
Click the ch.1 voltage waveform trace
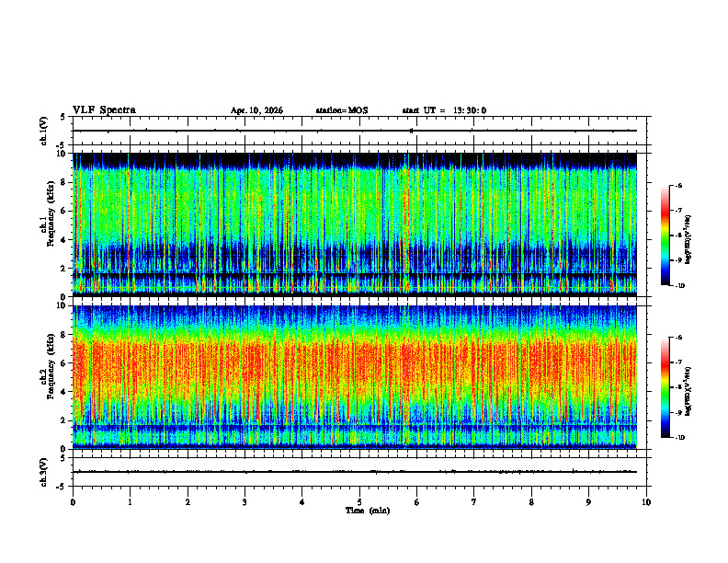[355, 131]
